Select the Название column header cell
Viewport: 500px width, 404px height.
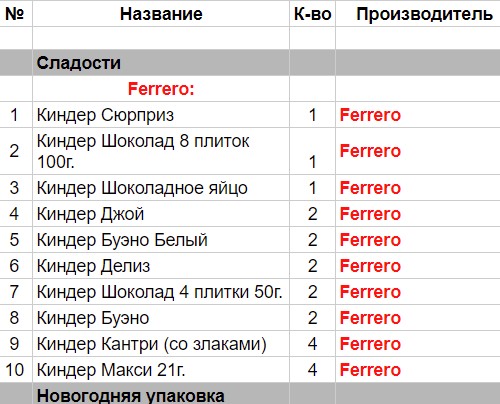(x=161, y=14)
